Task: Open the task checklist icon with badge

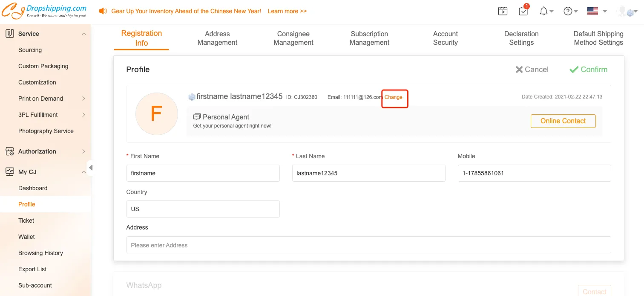Action: (x=523, y=12)
